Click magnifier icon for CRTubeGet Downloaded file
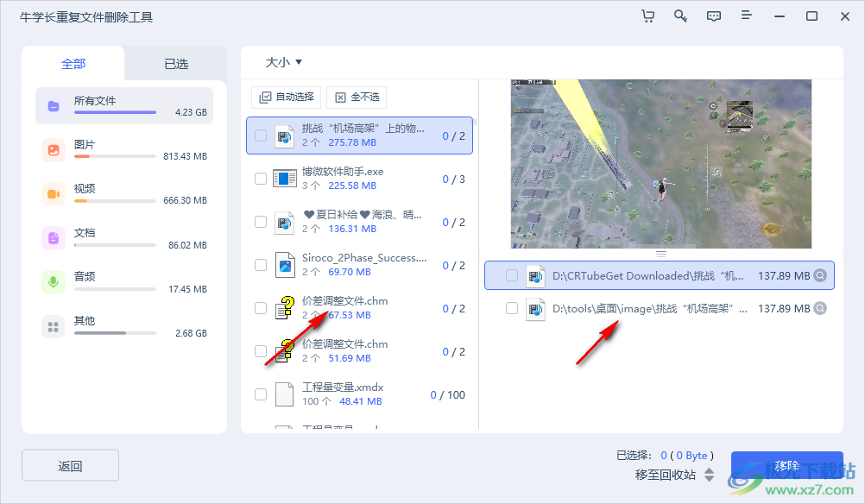 820,276
